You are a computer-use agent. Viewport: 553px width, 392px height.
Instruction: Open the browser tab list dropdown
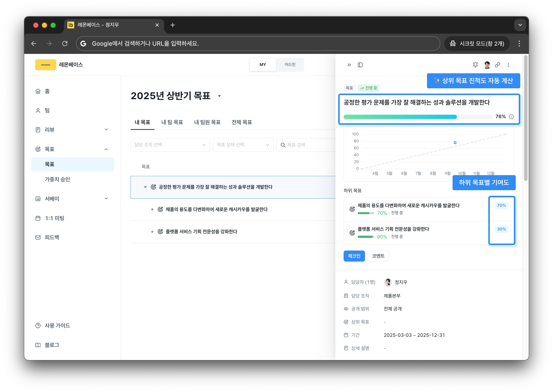tap(520, 25)
